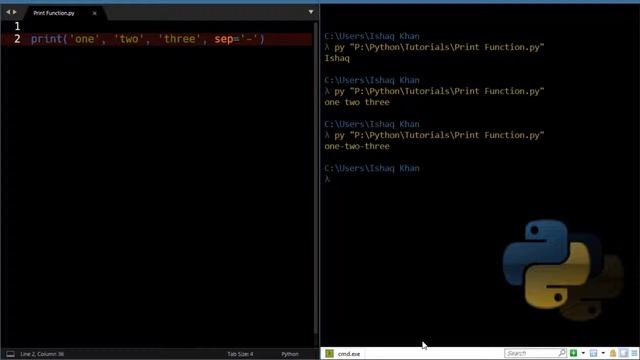Viewport: 640px width, 360px height.
Task: Click the cmd.exe tab icon
Action: tap(329, 353)
